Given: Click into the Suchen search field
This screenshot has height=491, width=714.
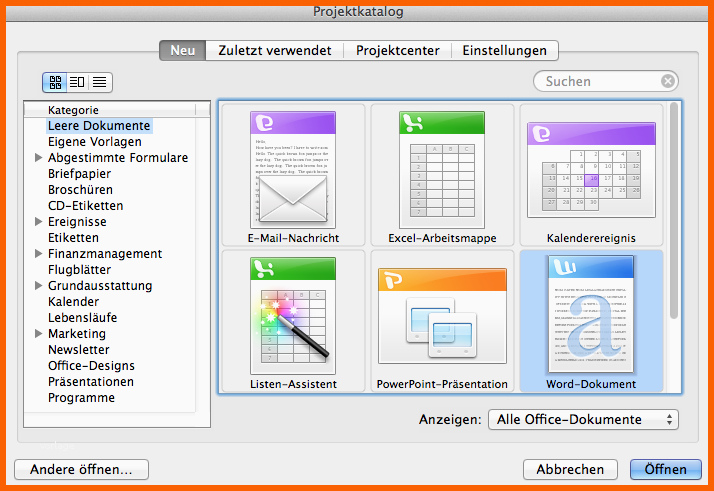Looking at the screenshot, I should (x=595, y=82).
